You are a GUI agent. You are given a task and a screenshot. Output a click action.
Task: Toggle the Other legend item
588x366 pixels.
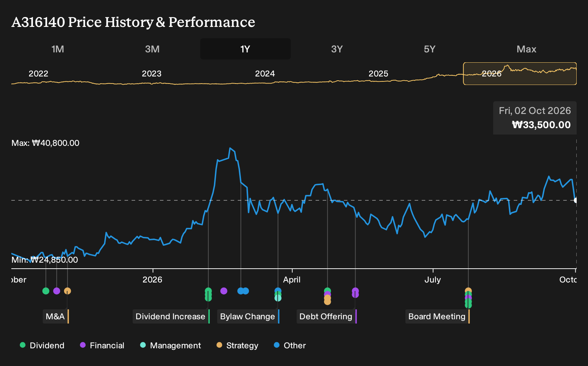pos(290,345)
